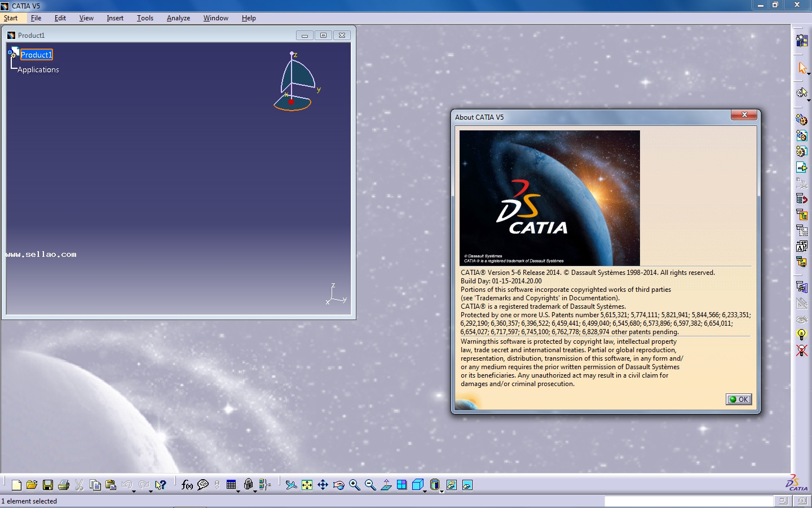This screenshot has width=812, height=508.
Task: Click the command input field in status bar
Action: (x=689, y=501)
